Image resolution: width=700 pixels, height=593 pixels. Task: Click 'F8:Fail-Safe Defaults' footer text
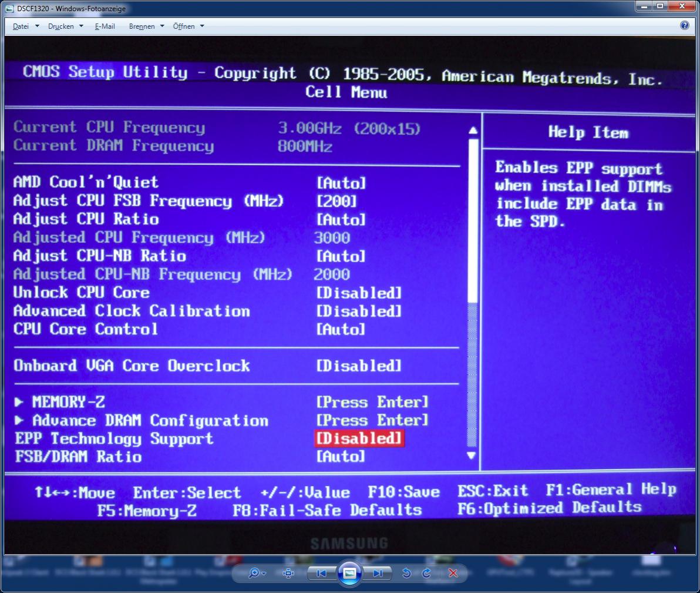click(327, 510)
